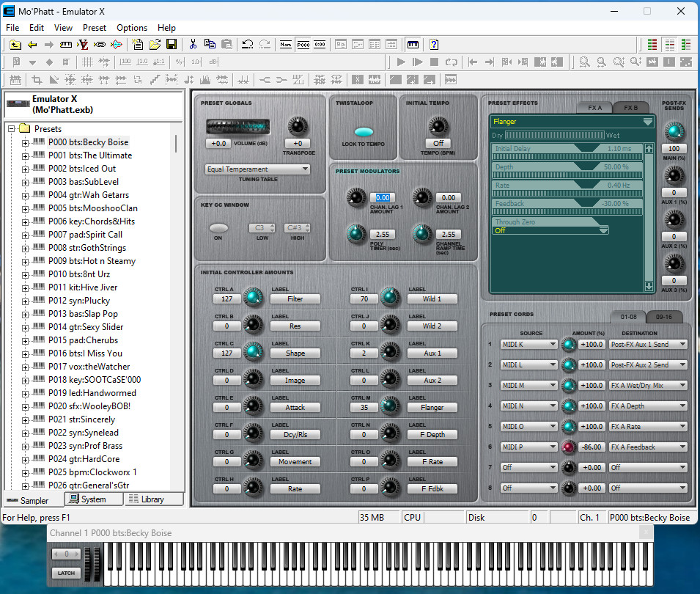Open the FX A Wet/Dry Mix destination dropdown

[648, 386]
